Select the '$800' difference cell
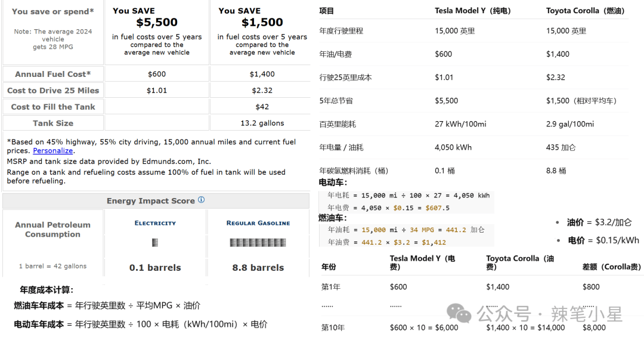This screenshot has height=340, width=644. (x=591, y=287)
